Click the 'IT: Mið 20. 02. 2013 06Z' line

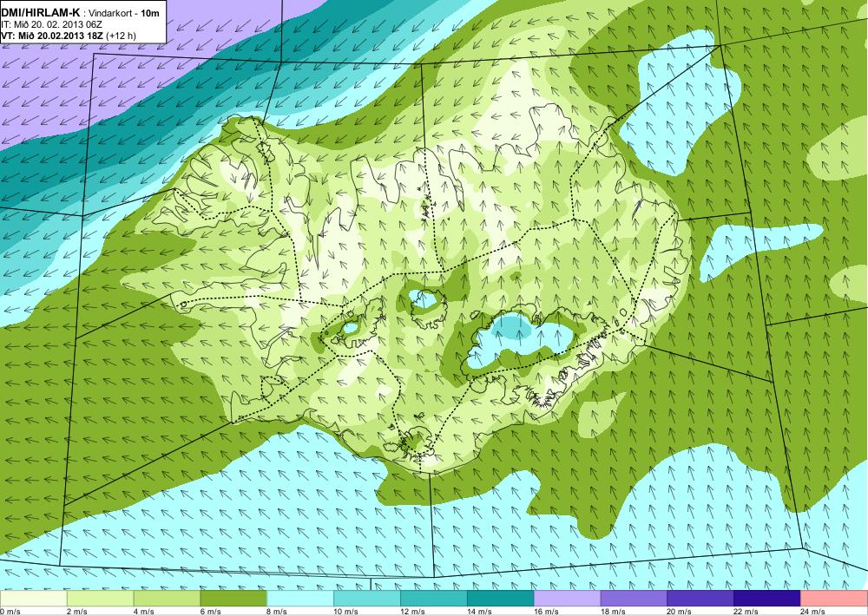(51, 25)
